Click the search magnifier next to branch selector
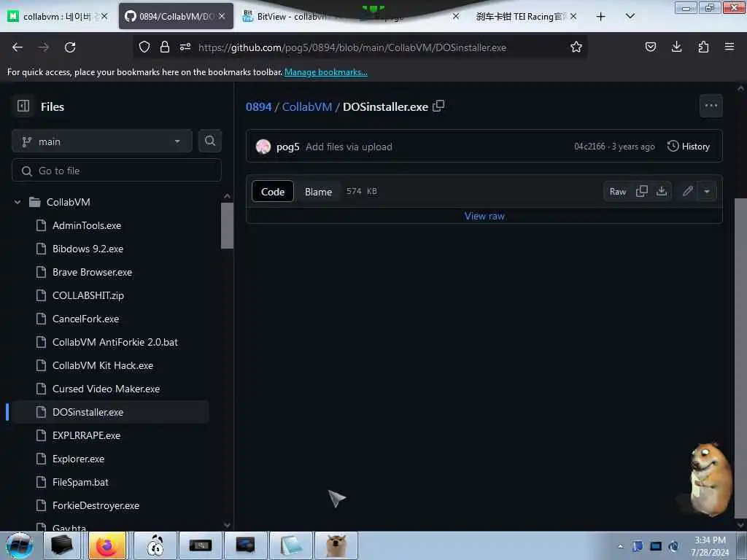 click(210, 141)
